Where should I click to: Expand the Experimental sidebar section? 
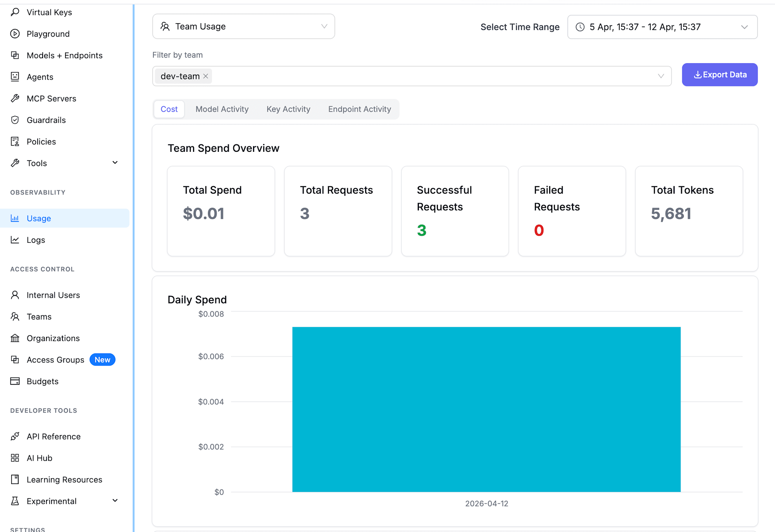point(115,501)
